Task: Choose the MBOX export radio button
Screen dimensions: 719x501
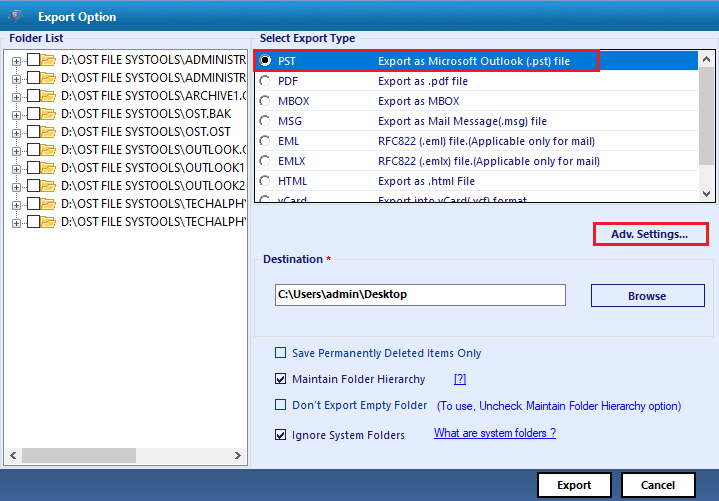Action: 265,101
